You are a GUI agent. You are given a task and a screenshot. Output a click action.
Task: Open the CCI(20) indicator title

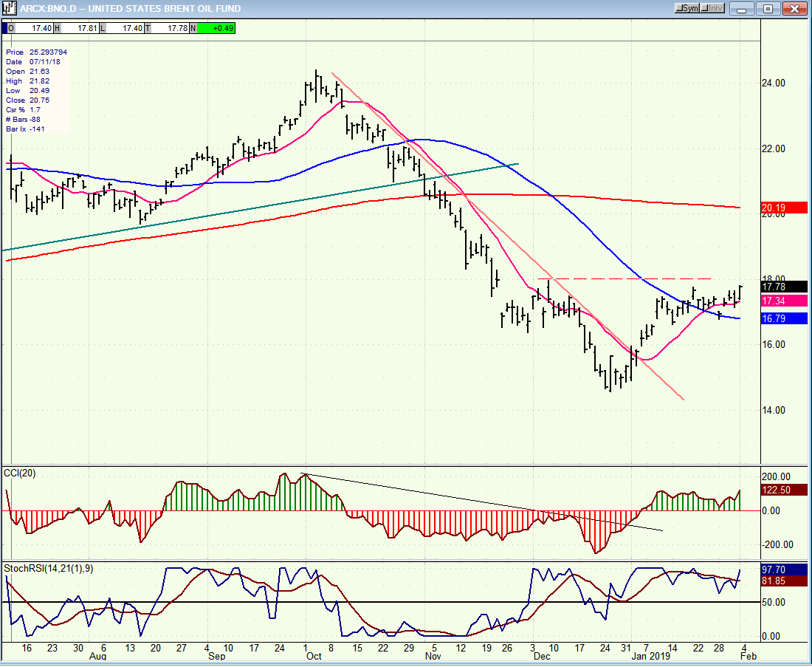[20, 473]
